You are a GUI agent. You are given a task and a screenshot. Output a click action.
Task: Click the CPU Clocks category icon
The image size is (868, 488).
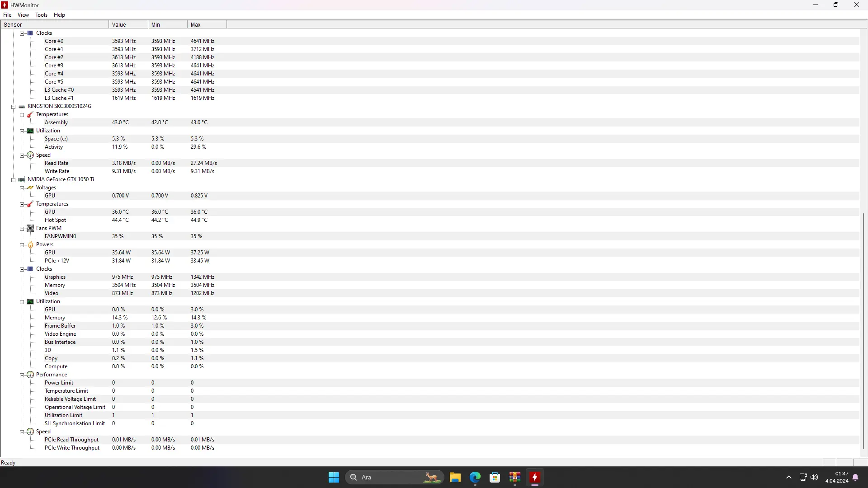(x=30, y=33)
